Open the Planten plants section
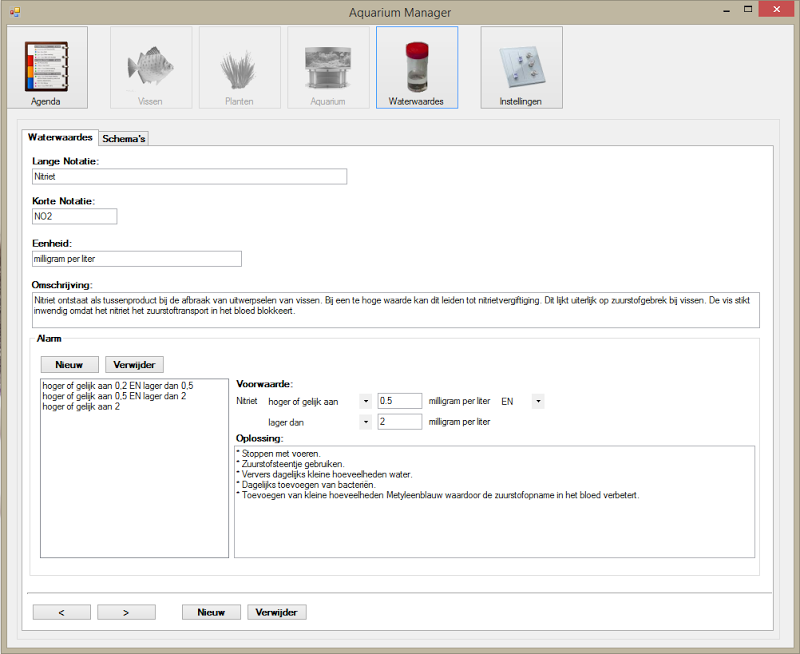 238,67
